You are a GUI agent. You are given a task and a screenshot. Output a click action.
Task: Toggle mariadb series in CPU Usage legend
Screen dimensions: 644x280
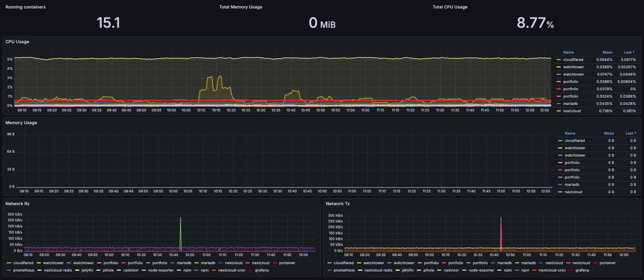click(x=570, y=104)
